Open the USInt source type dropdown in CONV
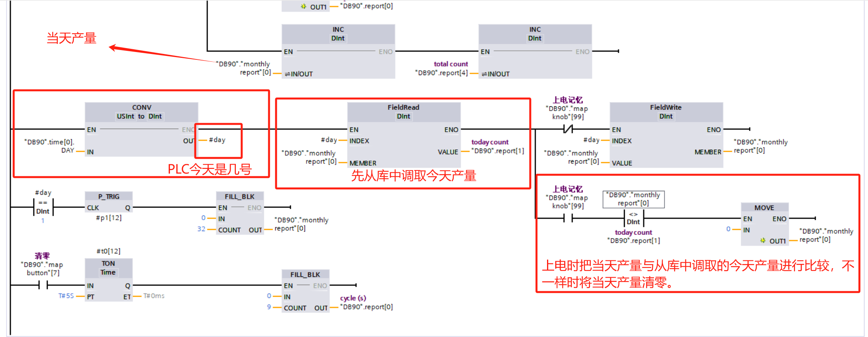 tap(125, 117)
